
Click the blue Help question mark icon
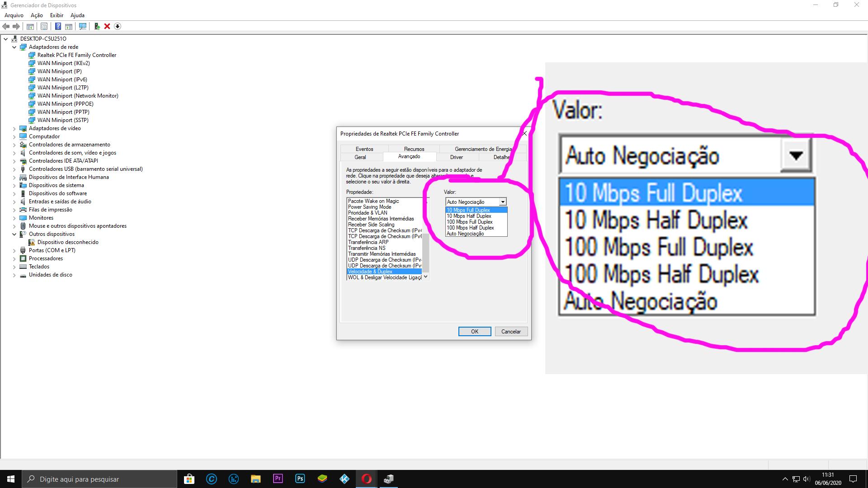point(58,26)
